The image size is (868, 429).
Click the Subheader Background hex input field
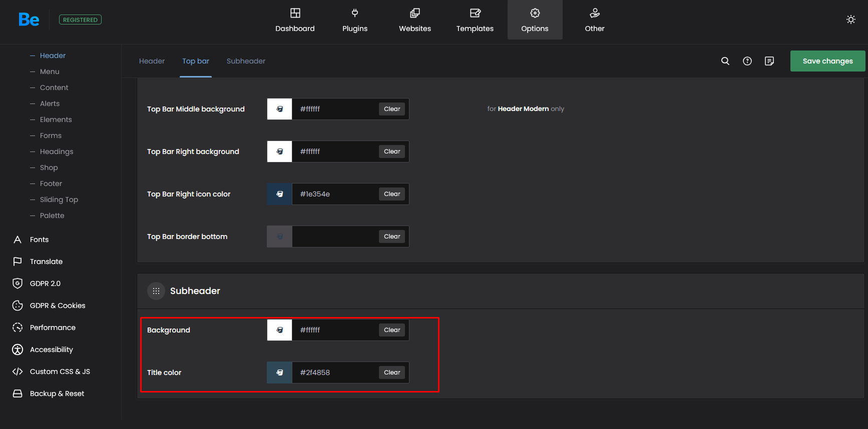point(334,330)
